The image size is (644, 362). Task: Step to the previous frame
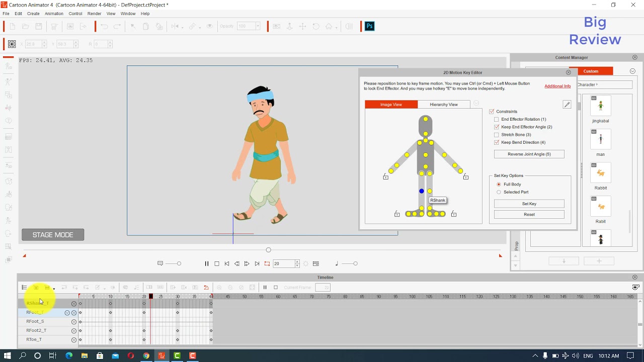(x=237, y=263)
